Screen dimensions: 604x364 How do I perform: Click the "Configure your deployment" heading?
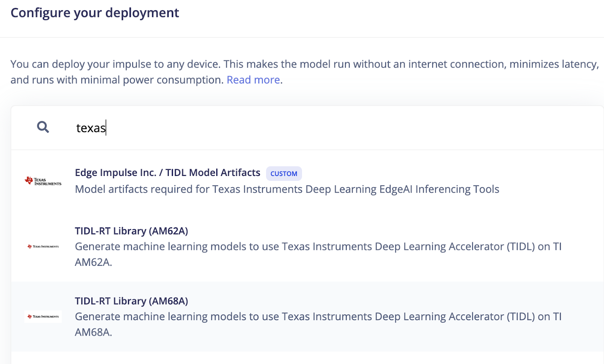pyautogui.click(x=95, y=13)
